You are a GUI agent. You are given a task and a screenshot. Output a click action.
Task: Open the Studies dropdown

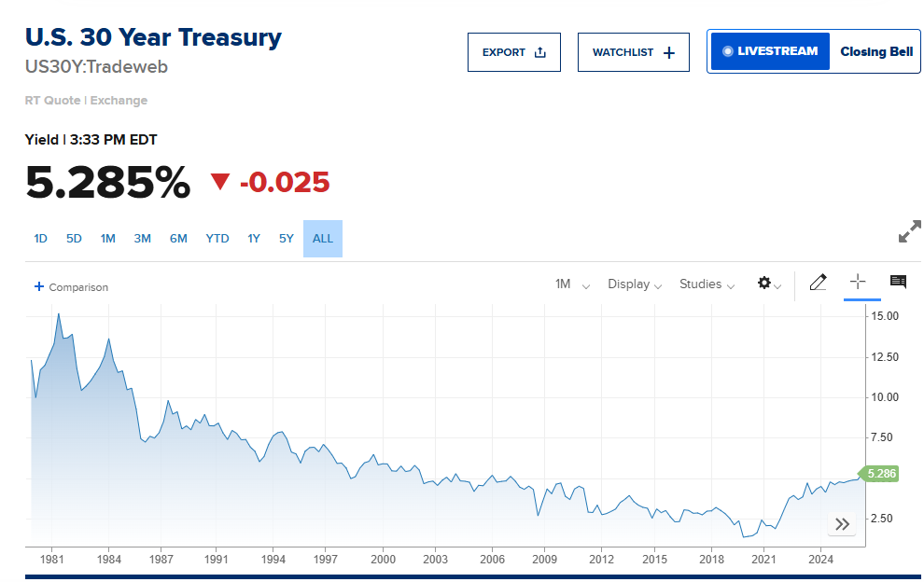pyautogui.click(x=707, y=284)
